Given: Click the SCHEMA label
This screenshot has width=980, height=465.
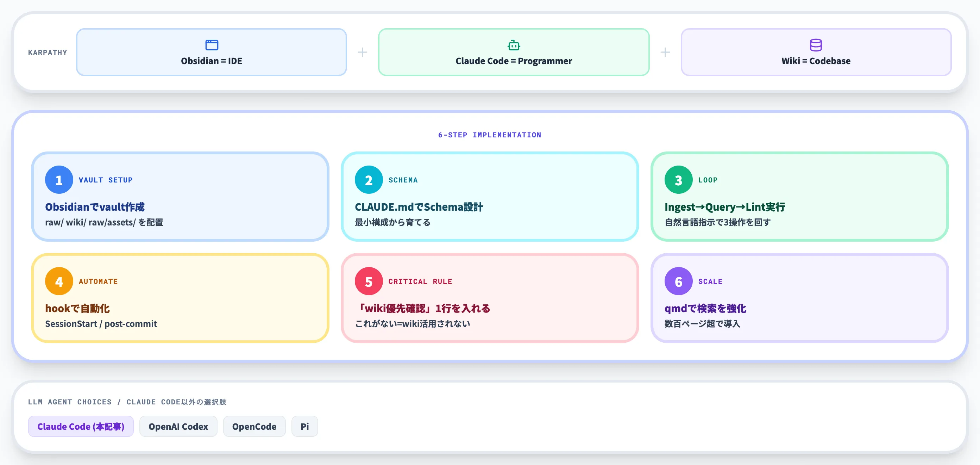Looking at the screenshot, I should [x=403, y=180].
